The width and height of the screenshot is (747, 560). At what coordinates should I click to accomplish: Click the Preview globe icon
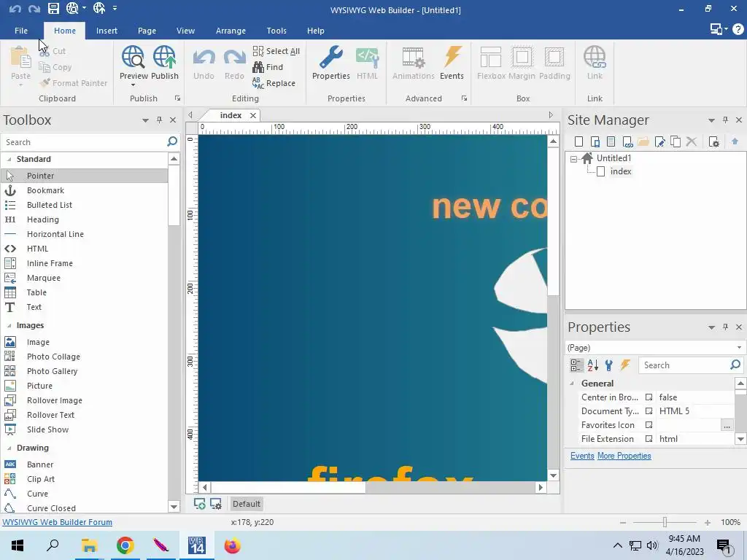pyautogui.click(x=133, y=57)
